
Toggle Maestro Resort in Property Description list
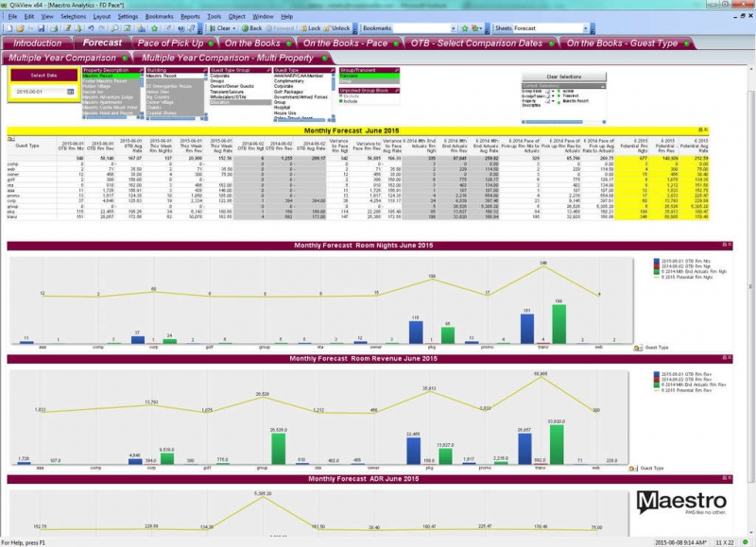111,77
